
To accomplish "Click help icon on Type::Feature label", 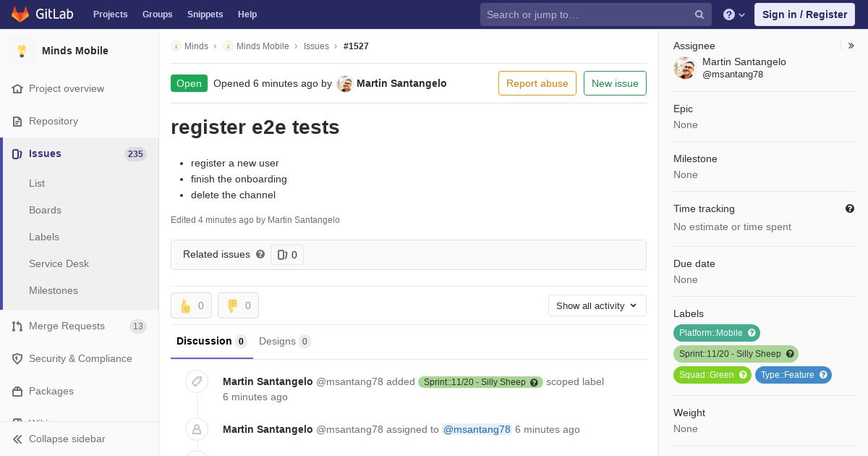I will (x=823, y=375).
